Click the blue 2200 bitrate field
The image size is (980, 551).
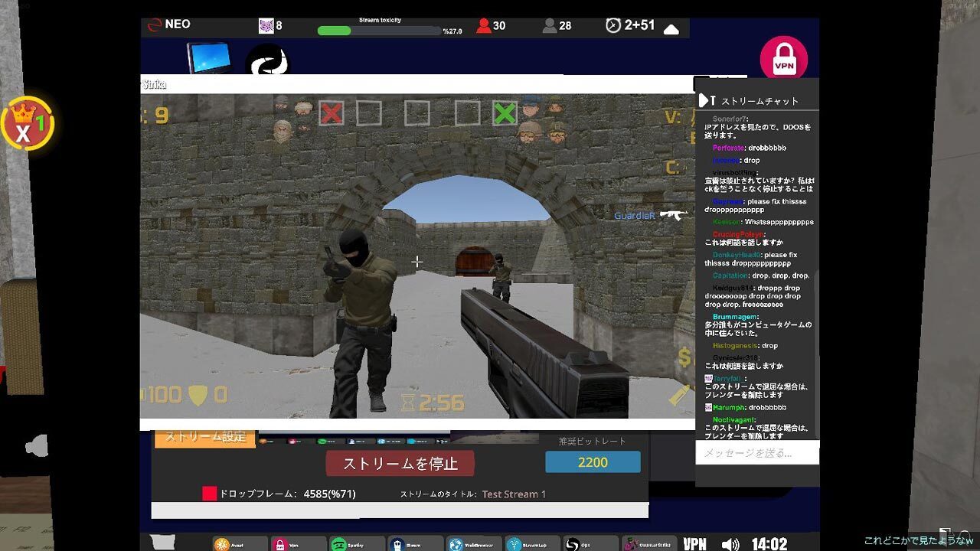tap(593, 462)
